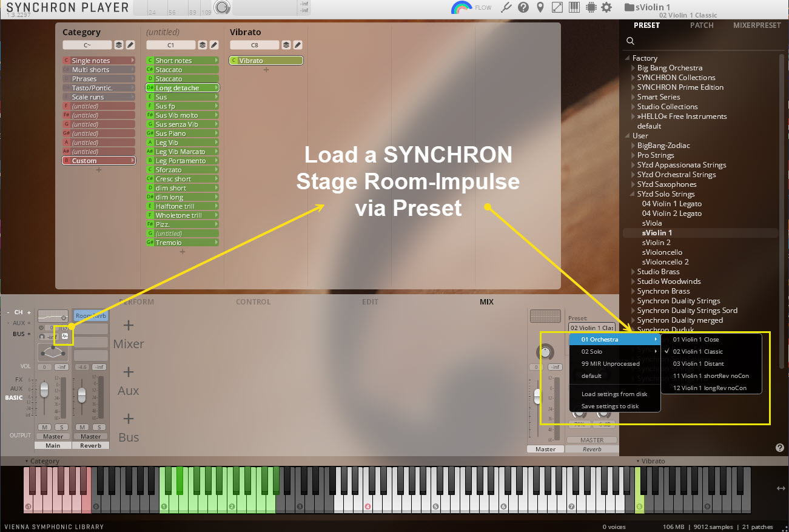Adjust the Master channel volume fader

(537, 396)
